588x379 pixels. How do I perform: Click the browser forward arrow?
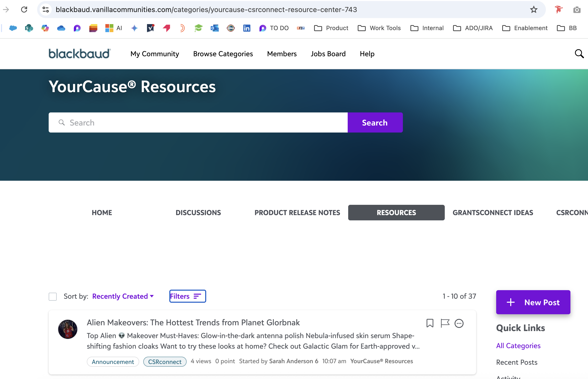point(6,10)
